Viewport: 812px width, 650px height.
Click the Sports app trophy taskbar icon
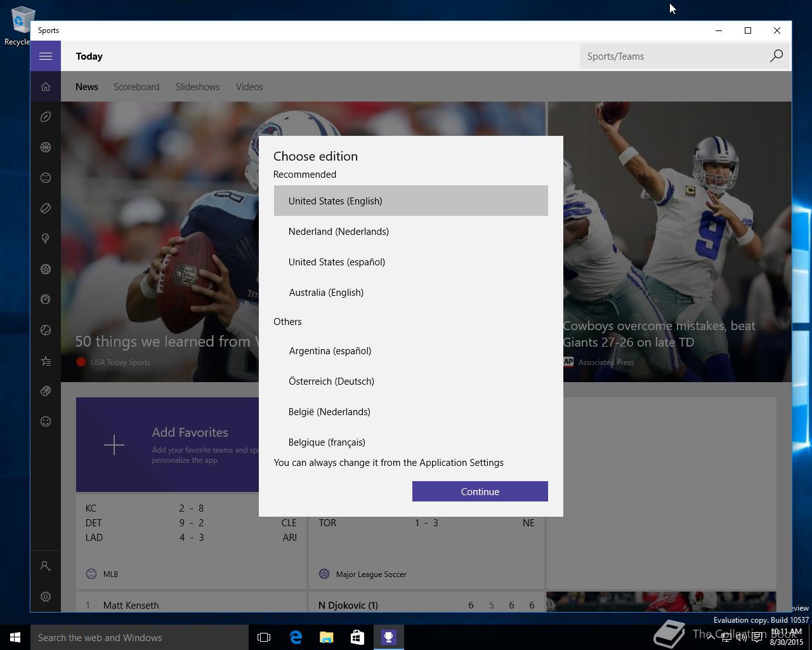click(x=388, y=637)
